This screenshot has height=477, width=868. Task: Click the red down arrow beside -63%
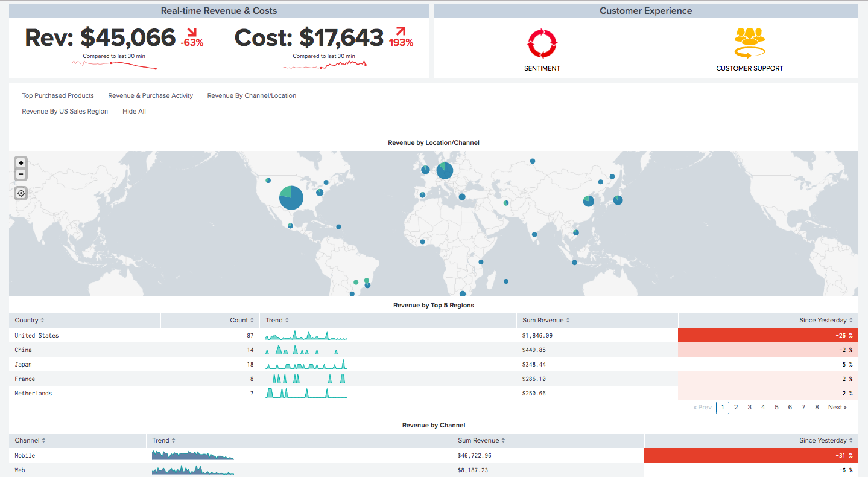(192, 33)
